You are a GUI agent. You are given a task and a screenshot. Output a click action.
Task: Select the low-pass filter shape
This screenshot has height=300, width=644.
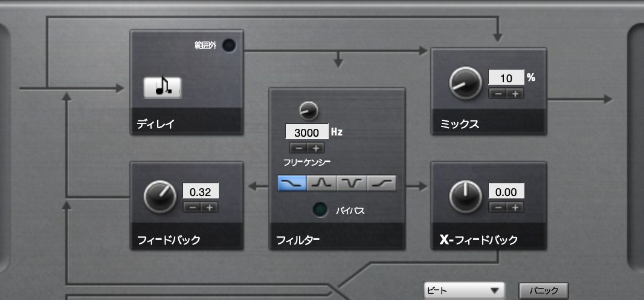tap(292, 183)
